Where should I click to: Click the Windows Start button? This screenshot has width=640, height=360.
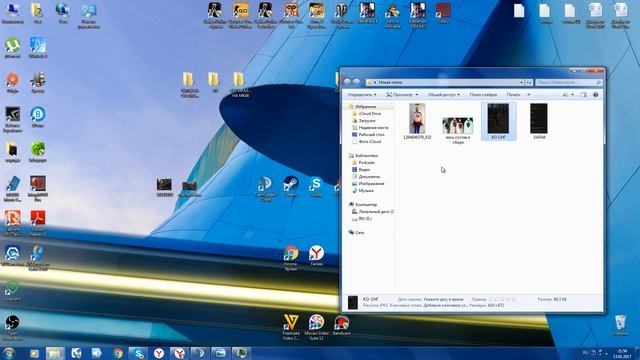9,353
